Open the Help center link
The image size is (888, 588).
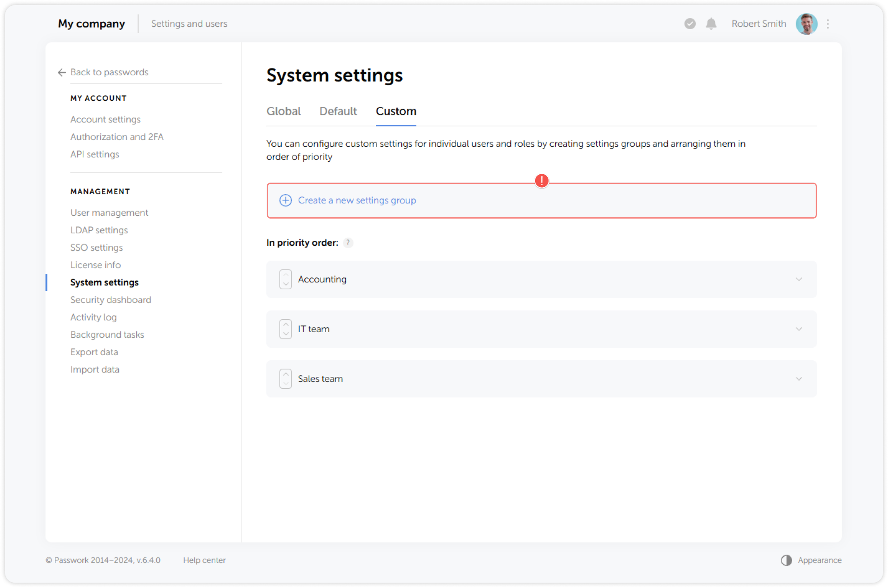204,560
